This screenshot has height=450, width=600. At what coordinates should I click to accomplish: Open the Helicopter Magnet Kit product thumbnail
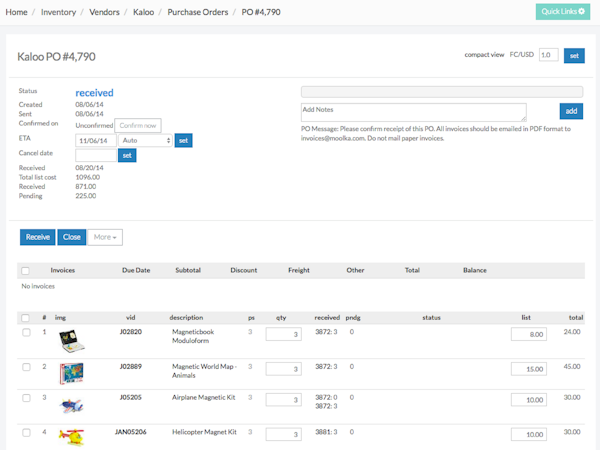coord(72,437)
